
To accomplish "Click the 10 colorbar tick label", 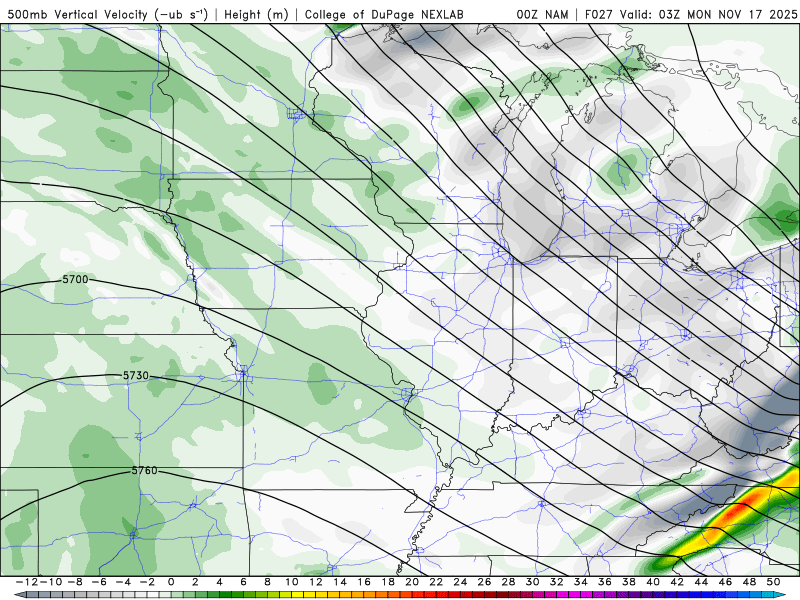I will click(x=291, y=582).
